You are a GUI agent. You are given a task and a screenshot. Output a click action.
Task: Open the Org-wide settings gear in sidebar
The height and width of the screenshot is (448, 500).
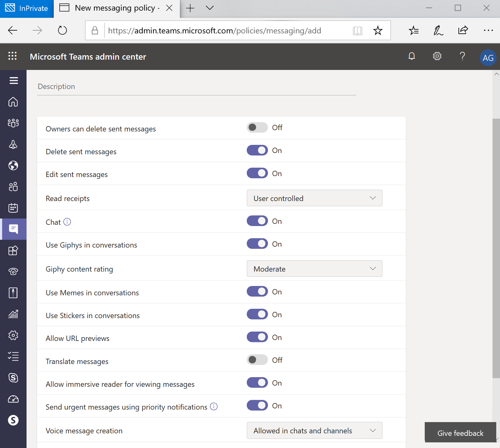pos(13,335)
